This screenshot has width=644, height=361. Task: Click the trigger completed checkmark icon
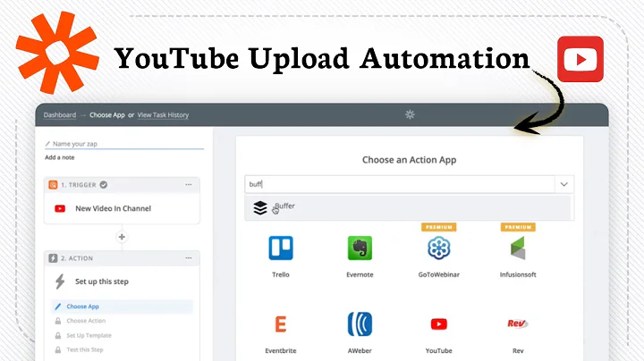[x=104, y=185]
